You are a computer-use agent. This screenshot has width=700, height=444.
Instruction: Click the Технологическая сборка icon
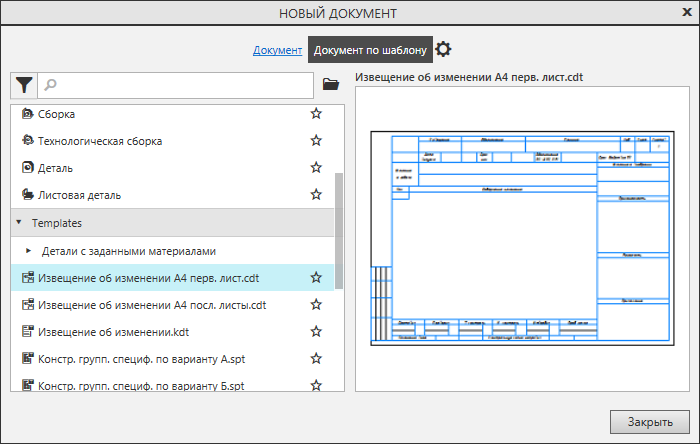tap(28, 141)
